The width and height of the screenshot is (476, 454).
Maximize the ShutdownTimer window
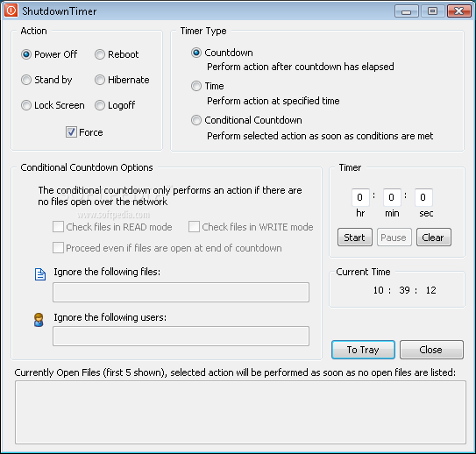point(432,11)
